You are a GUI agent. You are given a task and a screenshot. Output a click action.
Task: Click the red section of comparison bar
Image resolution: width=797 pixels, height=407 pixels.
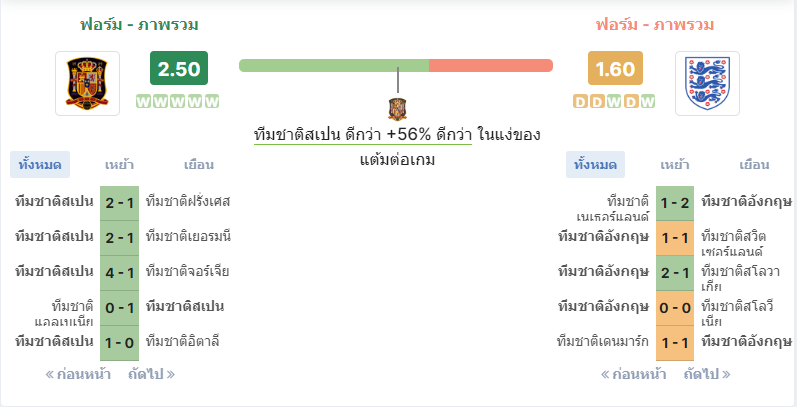491,66
